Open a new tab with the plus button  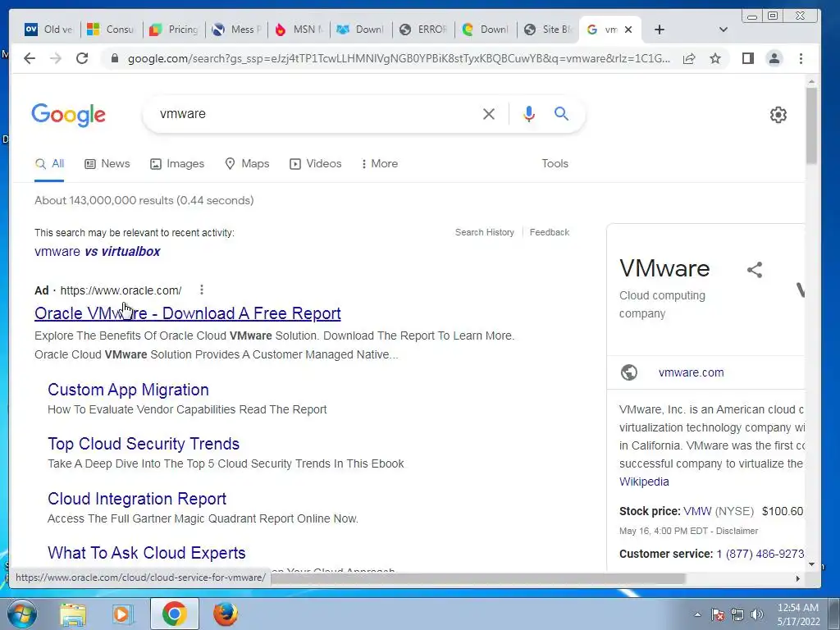(660, 30)
